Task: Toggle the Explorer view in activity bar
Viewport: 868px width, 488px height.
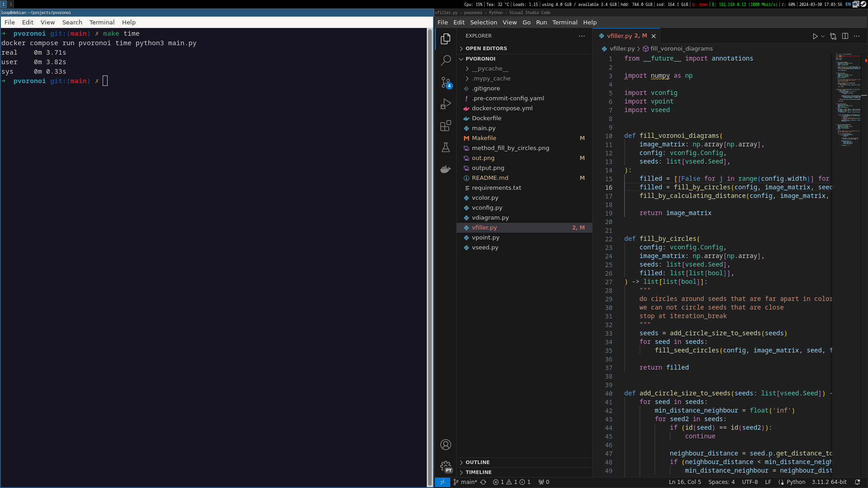Action: (x=446, y=39)
